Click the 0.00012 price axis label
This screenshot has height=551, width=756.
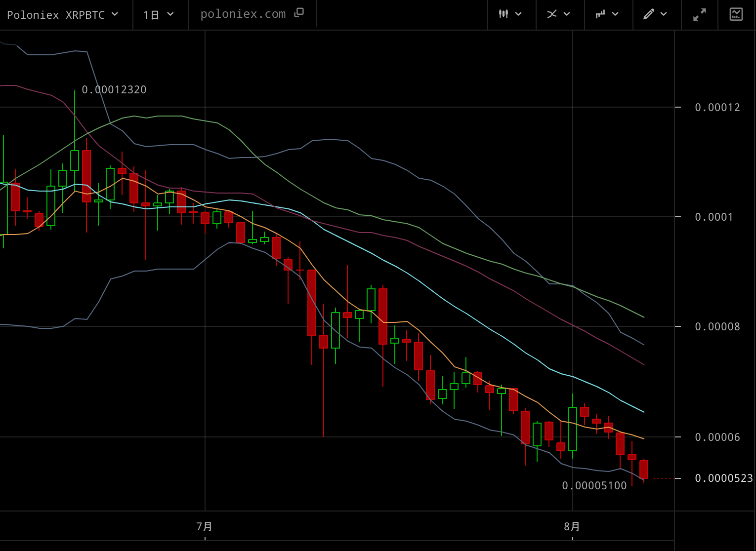[717, 108]
